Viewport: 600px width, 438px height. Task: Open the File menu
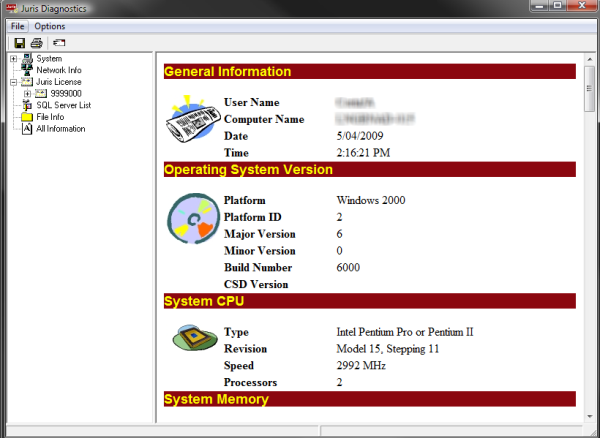[x=17, y=26]
